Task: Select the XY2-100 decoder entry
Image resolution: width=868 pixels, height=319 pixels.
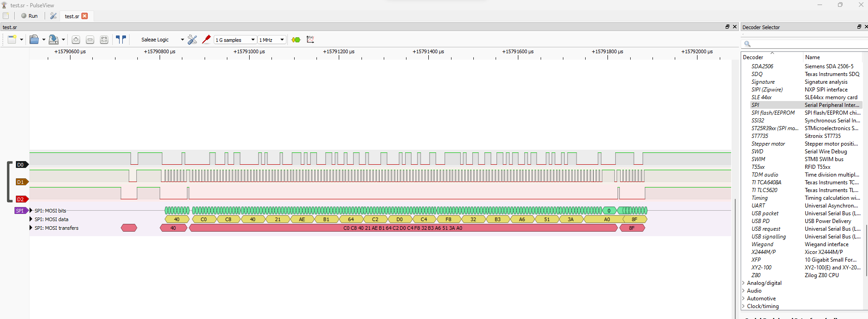Action: pos(761,268)
